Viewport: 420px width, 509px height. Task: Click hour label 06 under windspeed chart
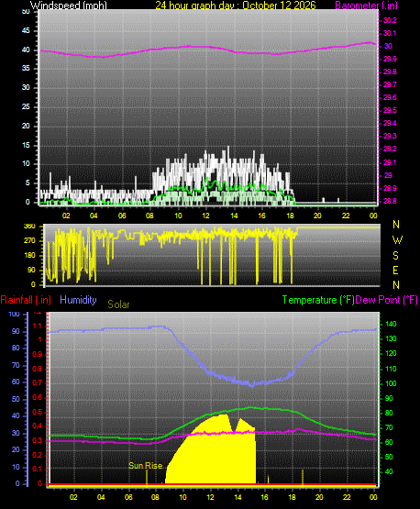click(x=122, y=216)
